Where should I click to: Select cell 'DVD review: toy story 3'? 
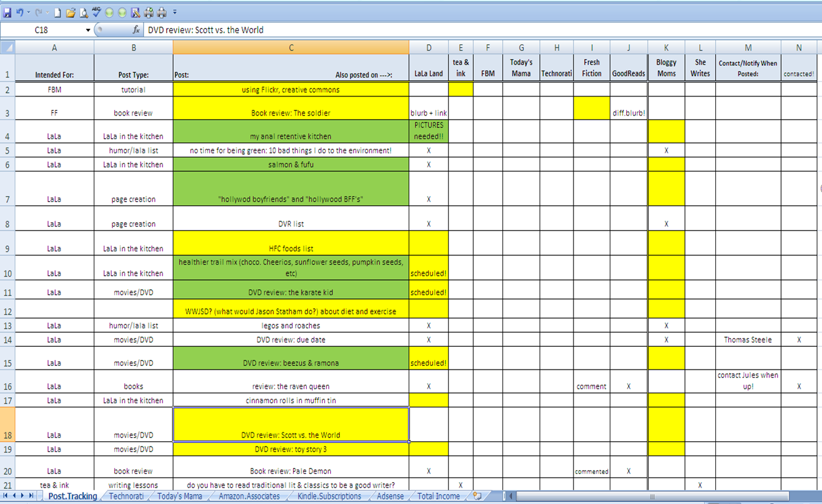tap(291, 449)
